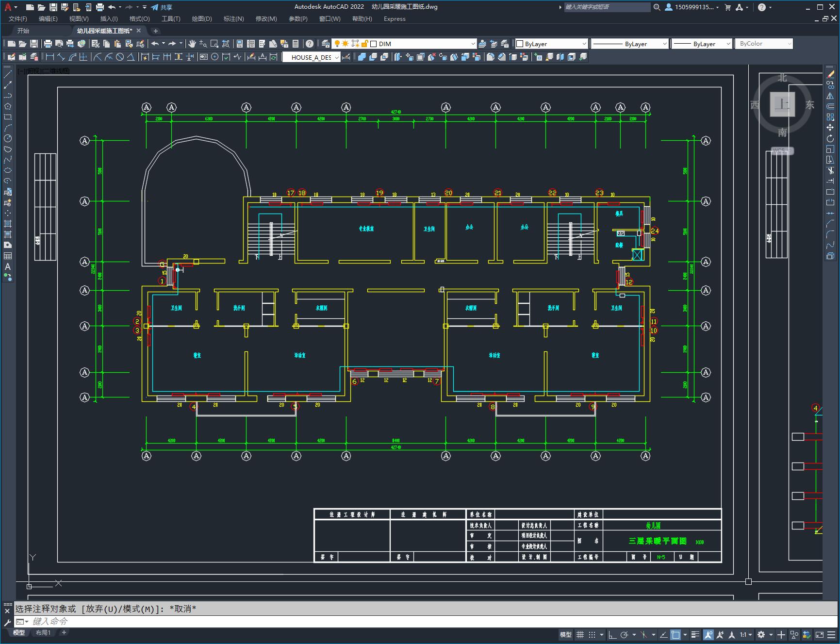
Task: Open the 绘图(D) menu
Action: (x=202, y=18)
